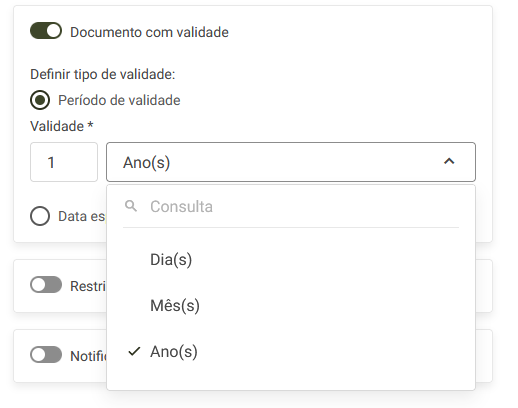Choose Dia(s) from the list
Viewport: 518px width, 408px height.
coord(291,260)
